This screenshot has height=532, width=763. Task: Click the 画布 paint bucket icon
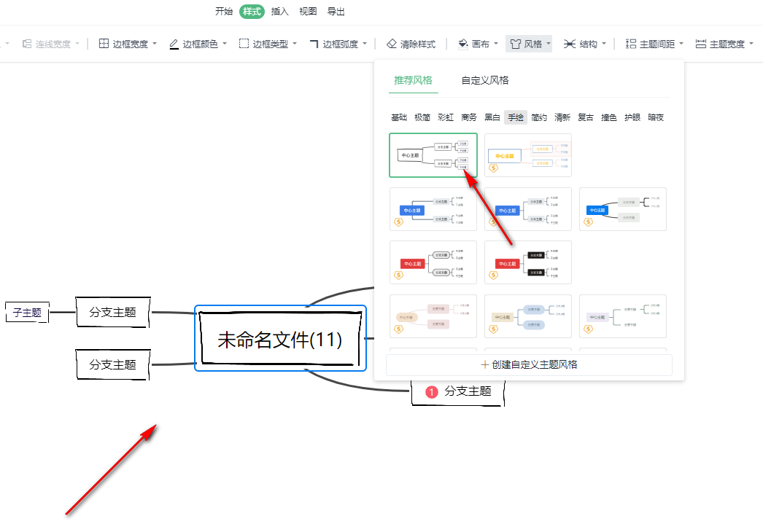462,44
